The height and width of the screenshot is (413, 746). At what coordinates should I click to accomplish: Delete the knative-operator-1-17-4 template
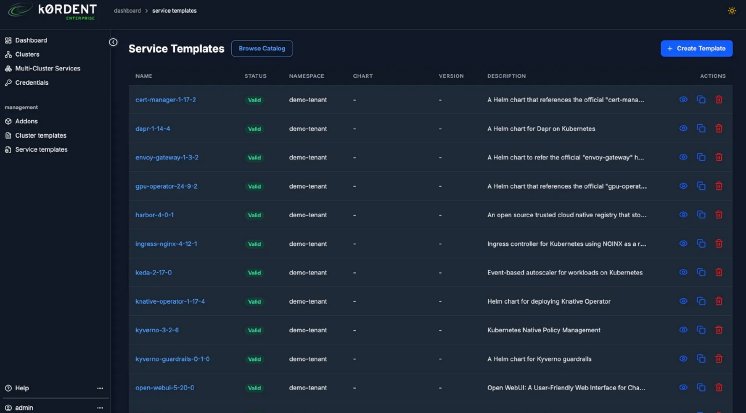pos(719,301)
